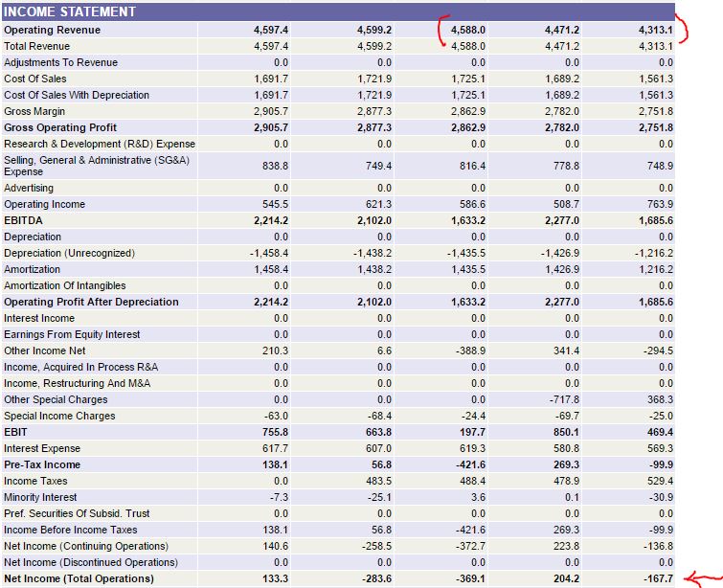The image size is (723, 588).
Task: Select Cost Of Sales value 1,721.9
Action: (374, 79)
